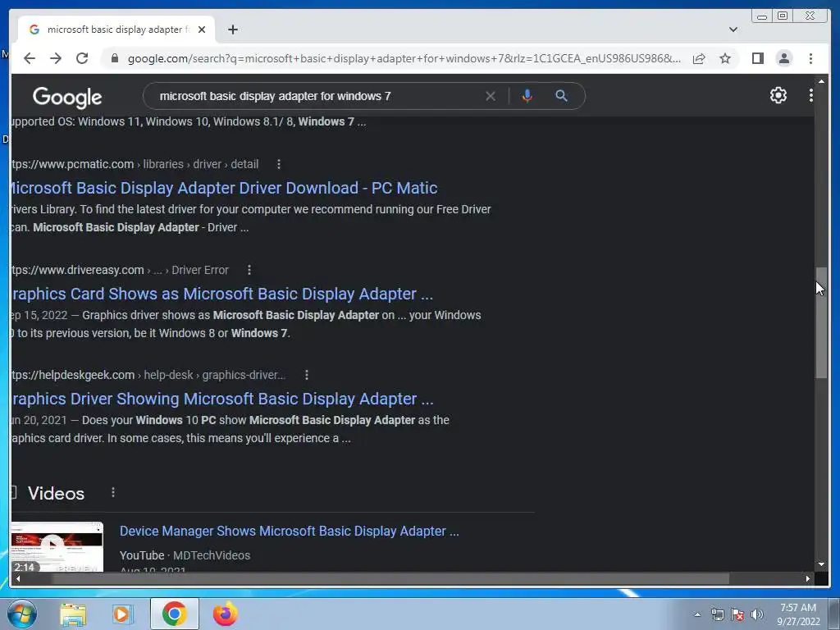Viewport: 840px width, 630px height.
Task: Click the Videos section heading
Action: [56, 493]
